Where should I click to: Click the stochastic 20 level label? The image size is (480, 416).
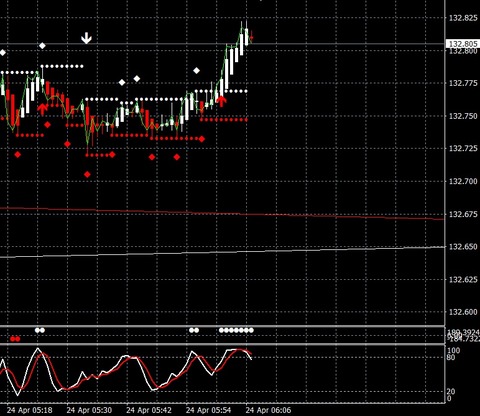coord(451,391)
